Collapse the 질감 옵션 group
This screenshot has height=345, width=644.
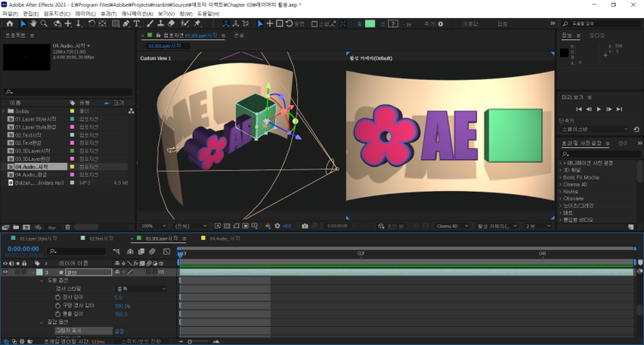point(42,322)
